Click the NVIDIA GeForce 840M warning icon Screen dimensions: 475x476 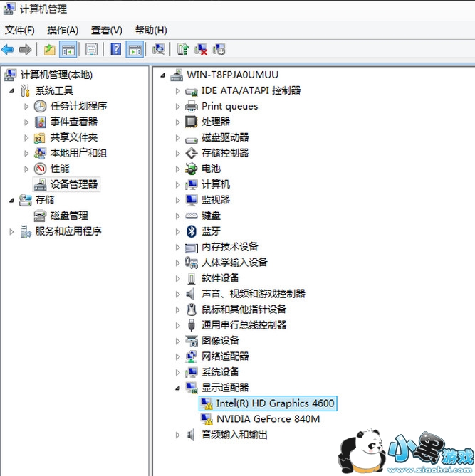click(x=207, y=419)
